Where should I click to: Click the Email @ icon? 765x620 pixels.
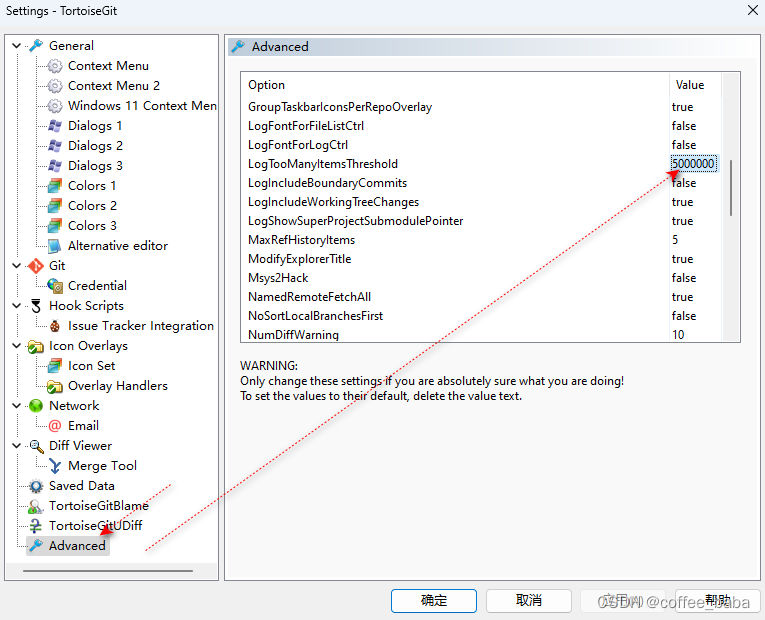click(55, 426)
